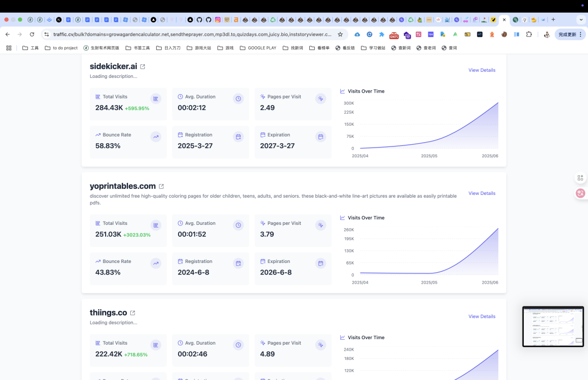Click Avg. Duration clock icon for yoprintables.com
The width and height of the screenshot is (588, 380).
[x=238, y=225]
